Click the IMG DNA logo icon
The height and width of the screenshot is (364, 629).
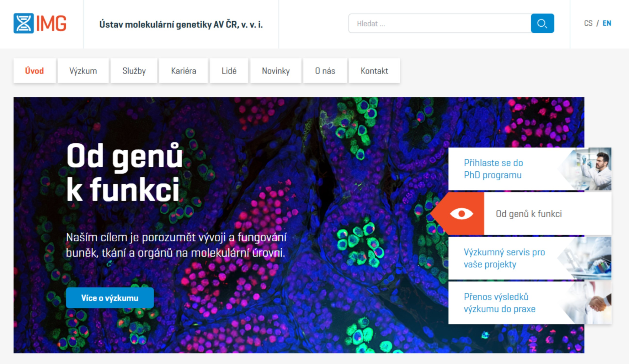(x=24, y=23)
